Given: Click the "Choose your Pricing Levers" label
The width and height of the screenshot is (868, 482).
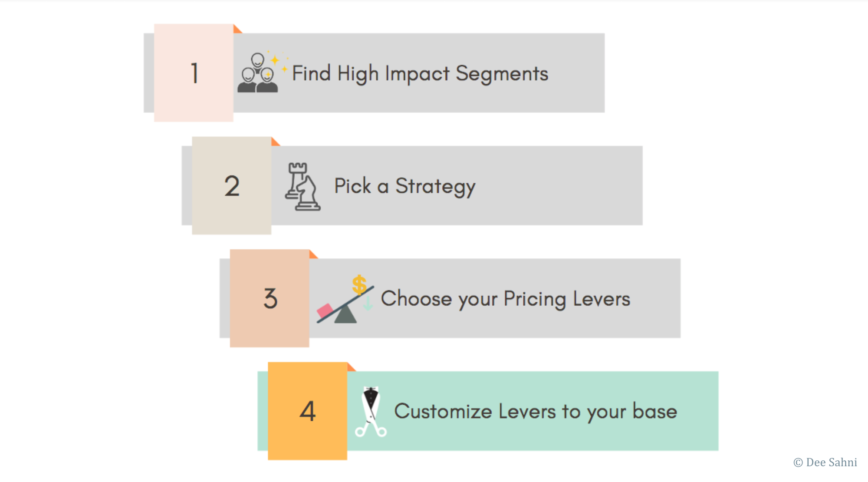Looking at the screenshot, I should point(505,299).
